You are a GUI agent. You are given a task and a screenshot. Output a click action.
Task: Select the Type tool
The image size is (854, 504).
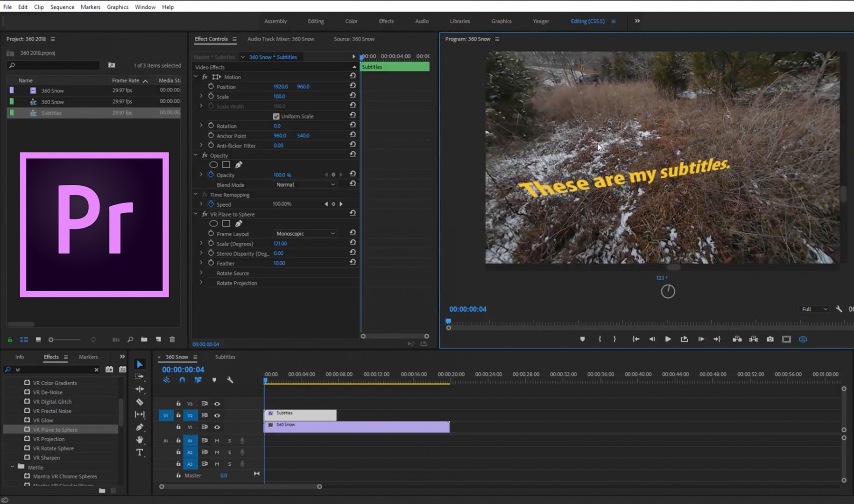(139, 452)
